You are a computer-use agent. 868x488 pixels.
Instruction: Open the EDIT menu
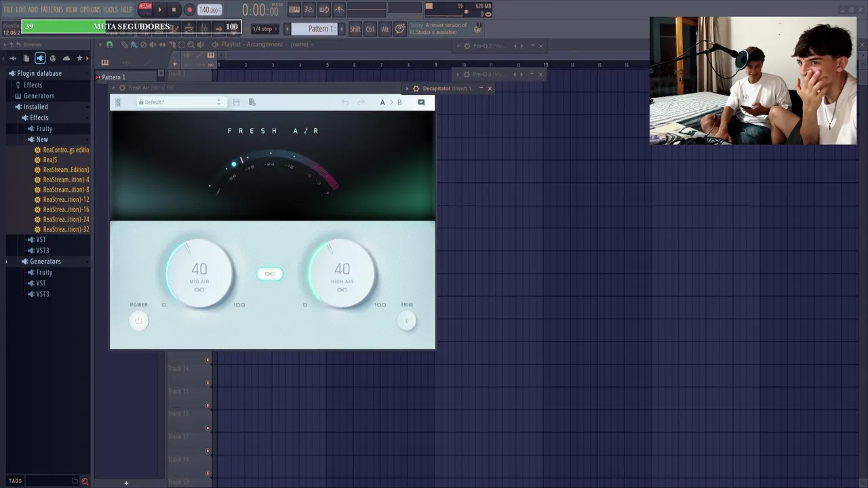point(21,9)
